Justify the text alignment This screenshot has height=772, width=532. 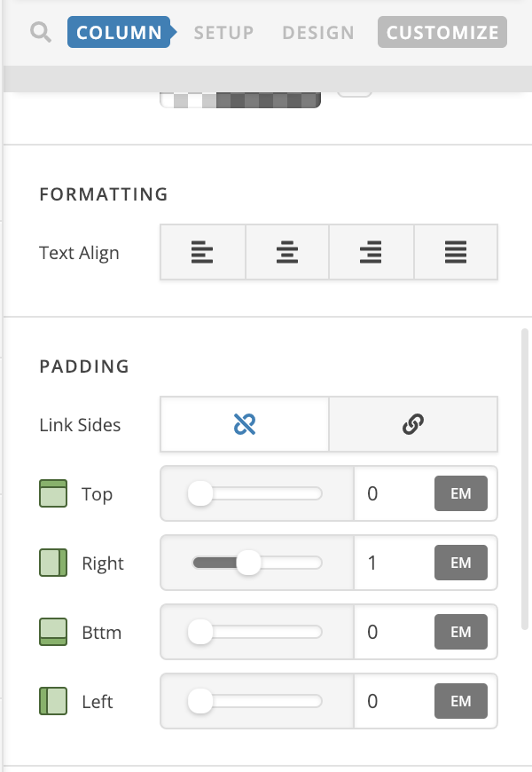[456, 253]
